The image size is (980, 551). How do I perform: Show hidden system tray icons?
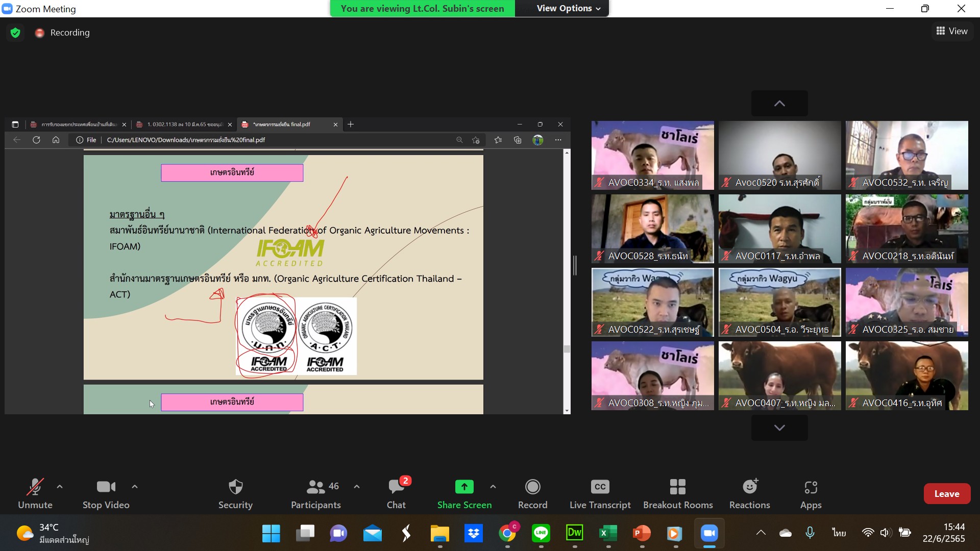[761, 533]
